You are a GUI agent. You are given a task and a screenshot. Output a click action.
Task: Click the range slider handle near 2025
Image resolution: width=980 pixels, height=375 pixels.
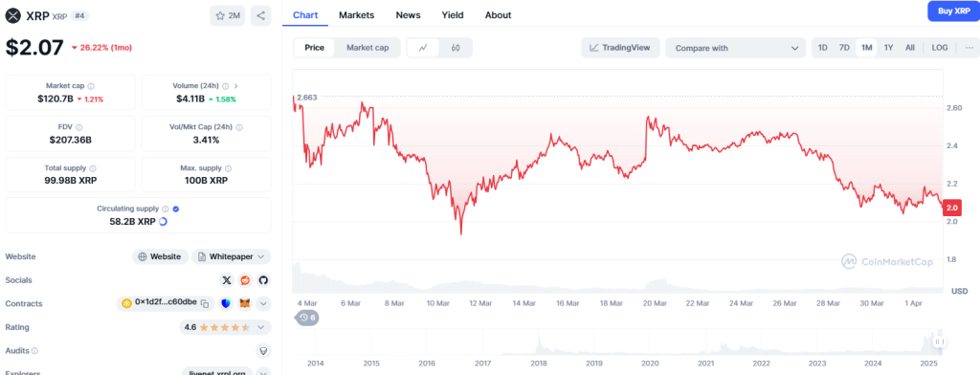[939, 342]
